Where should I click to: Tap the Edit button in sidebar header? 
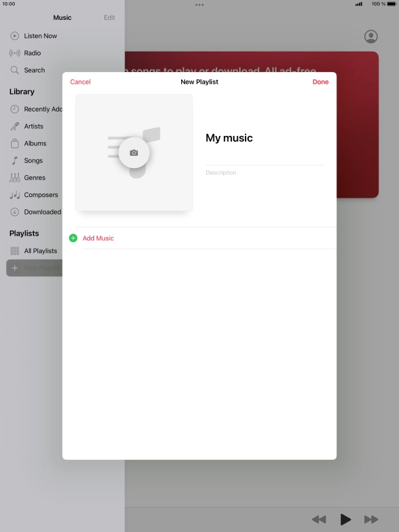(110, 17)
